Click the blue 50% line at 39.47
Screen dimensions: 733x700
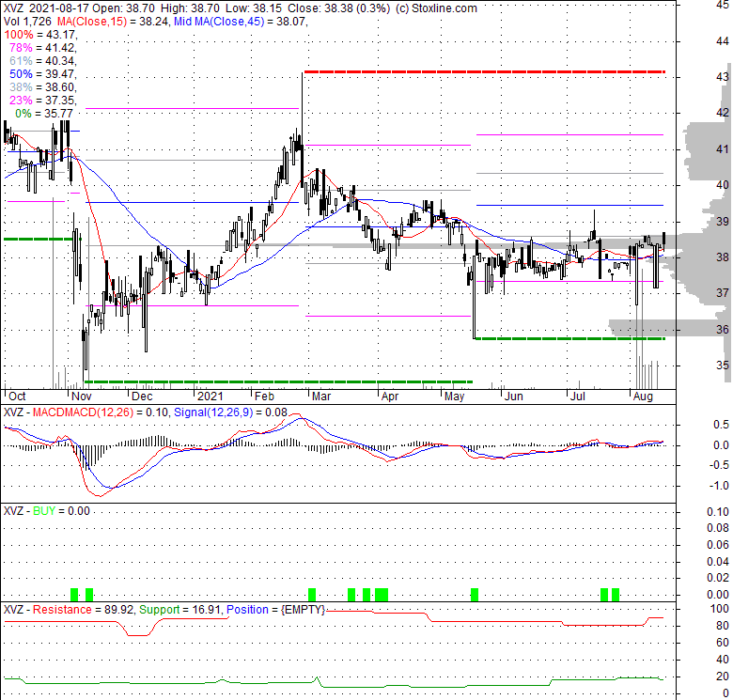coord(569,205)
